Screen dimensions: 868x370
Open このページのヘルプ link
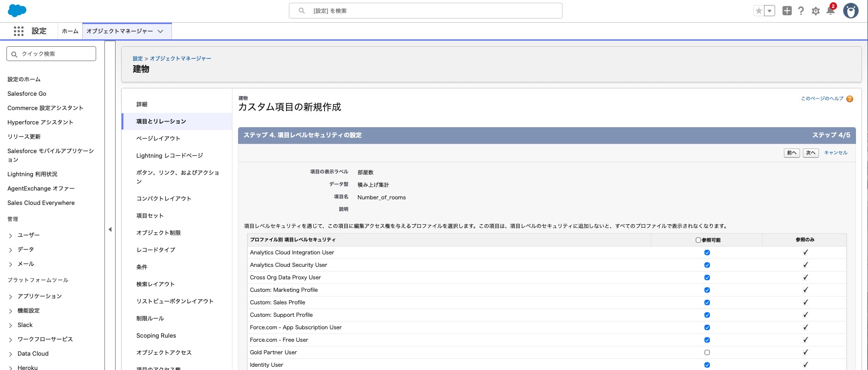[822, 99]
